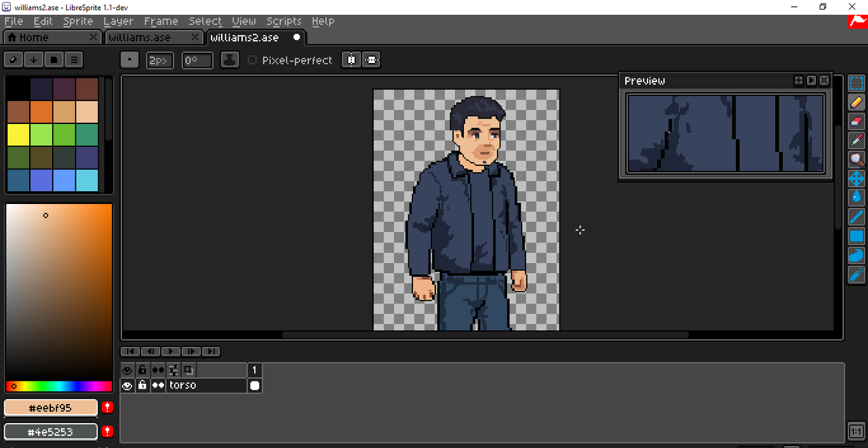Toggle the lock on torso layer
Screen dimensions: 868x448
click(142, 386)
